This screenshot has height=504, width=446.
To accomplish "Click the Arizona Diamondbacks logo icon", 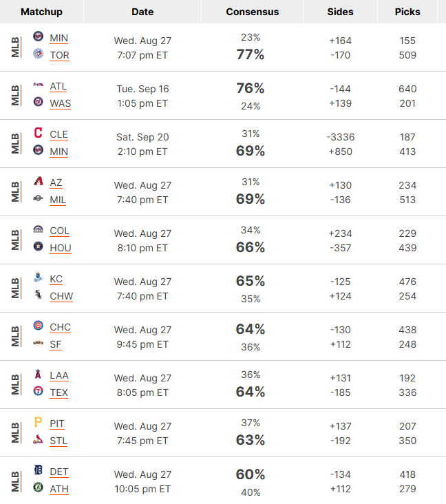I will 39,180.
